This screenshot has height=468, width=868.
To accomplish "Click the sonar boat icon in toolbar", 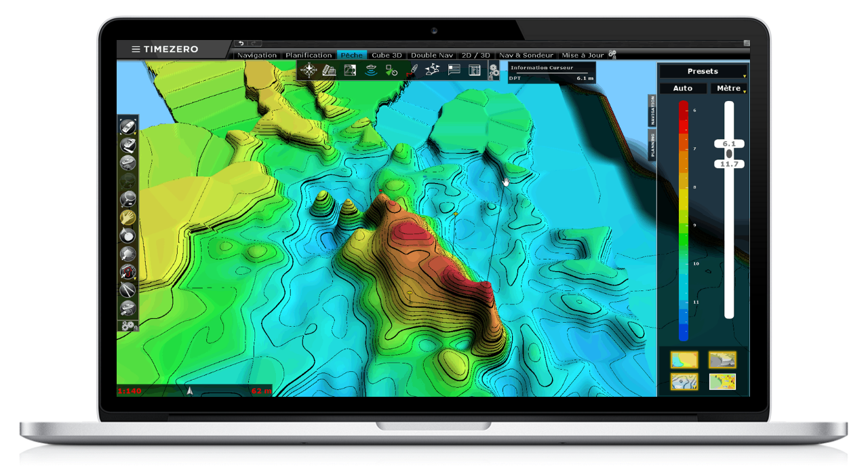I will [371, 70].
